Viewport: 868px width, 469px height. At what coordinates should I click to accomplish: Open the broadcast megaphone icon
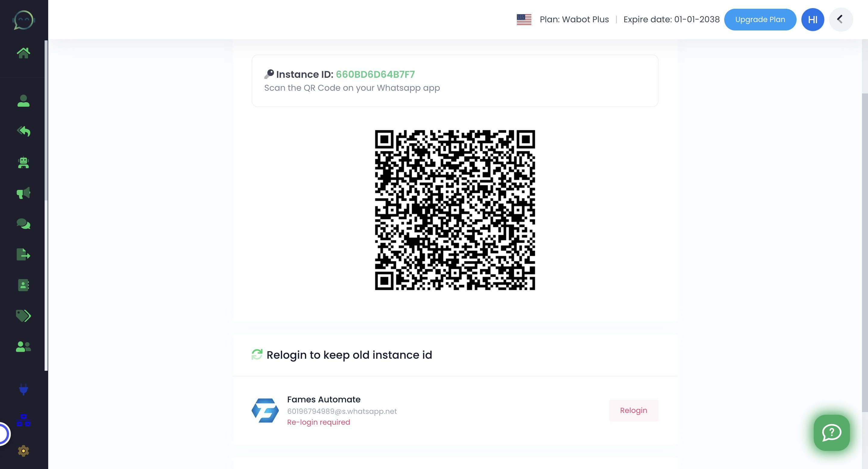click(x=23, y=192)
